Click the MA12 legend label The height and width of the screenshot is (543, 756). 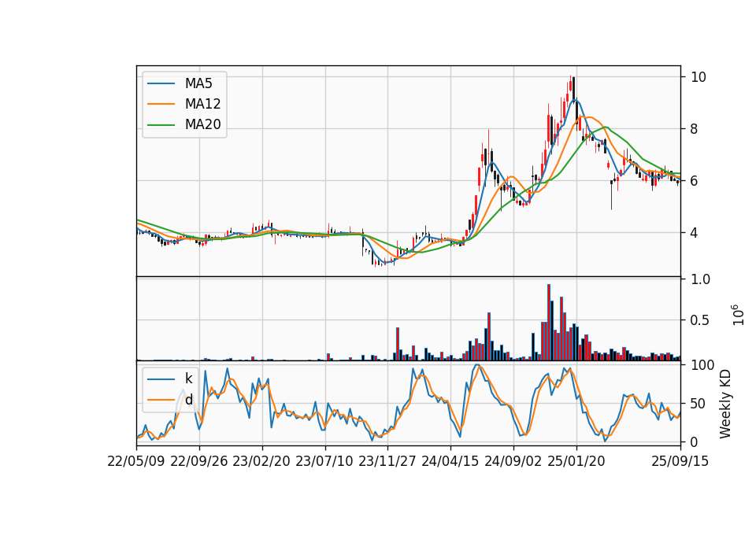point(202,104)
